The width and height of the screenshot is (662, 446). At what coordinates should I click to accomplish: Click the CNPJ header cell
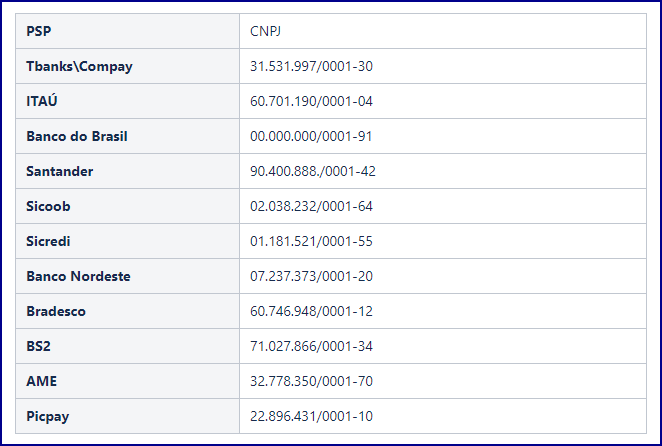pyautogui.click(x=443, y=31)
